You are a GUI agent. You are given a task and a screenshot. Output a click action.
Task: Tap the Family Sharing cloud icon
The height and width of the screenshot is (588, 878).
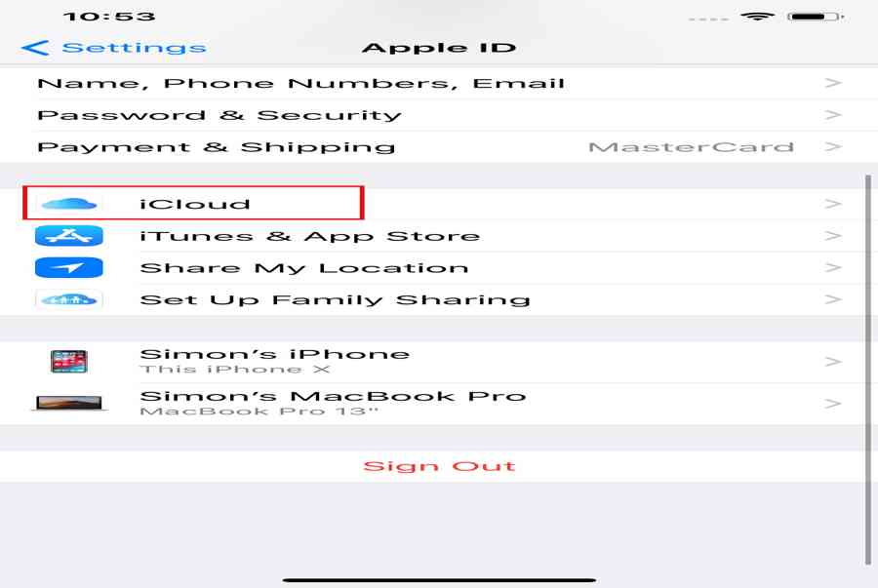69,299
